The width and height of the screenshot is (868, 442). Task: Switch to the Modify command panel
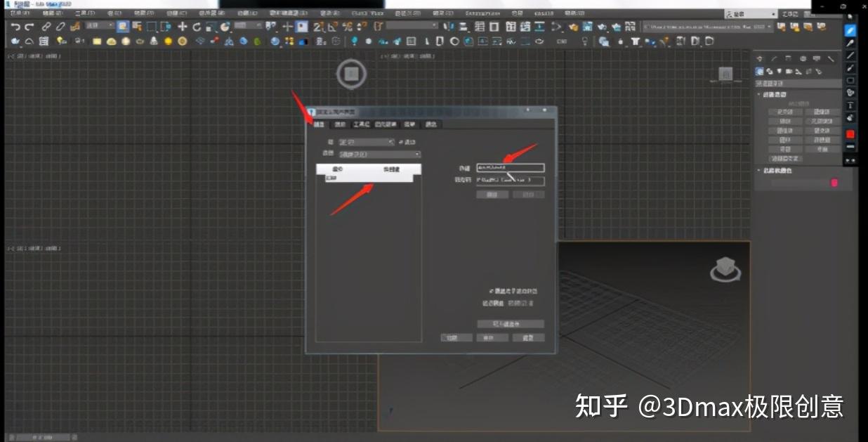(x=774, y=58)
